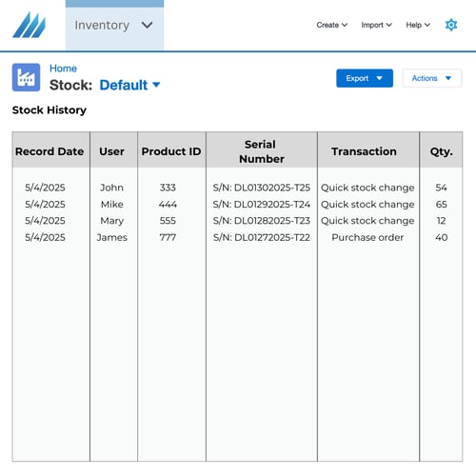Click quantity value 54
Viewport: 476px width, 476px height.
click(441, 188)
